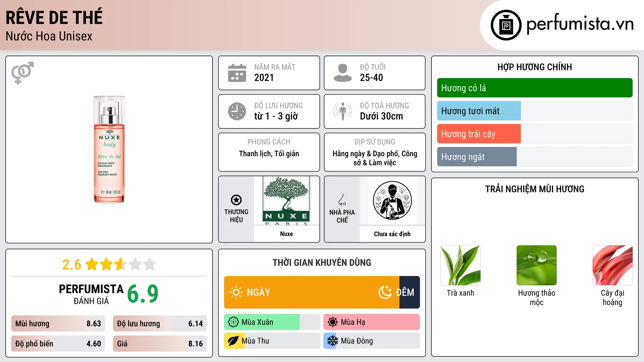This screenshot has height=362, width=644.
Task: Open the Nuxe Rêve de thé bottle image
Action: [x=109, y=150]
